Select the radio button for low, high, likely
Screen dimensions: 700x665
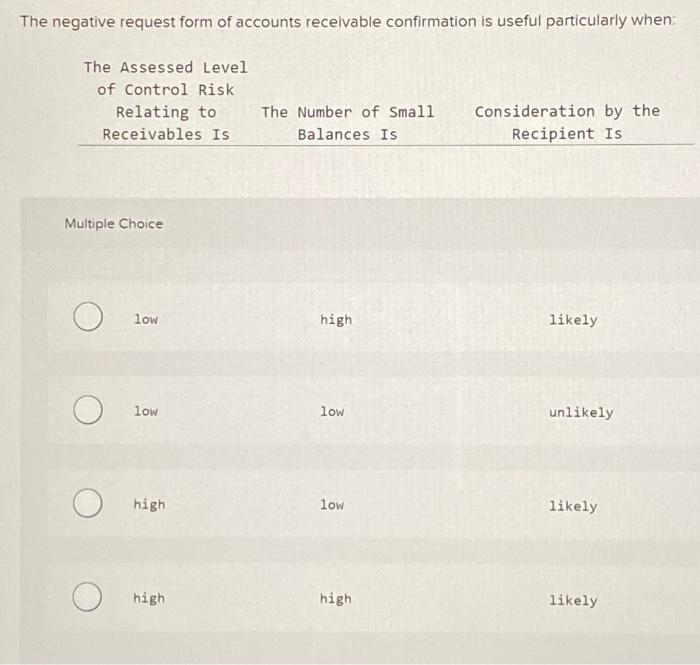[88, 316]
